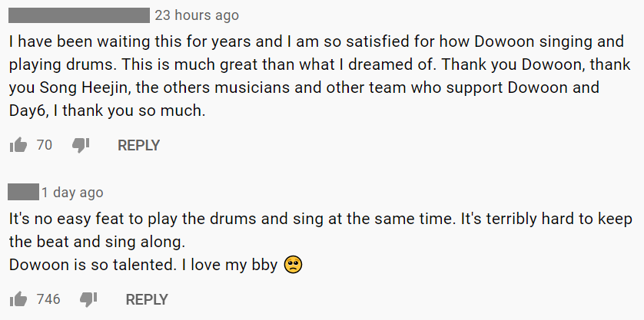This screenshot has width=644, height=320.
Task: Open the '1 day ago' timestamp link
Action: pyautogui.click(x=72, y=193)
